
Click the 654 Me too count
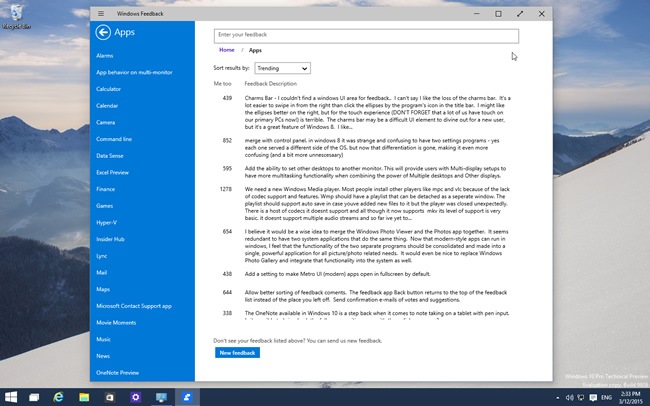tap(227, 231)
